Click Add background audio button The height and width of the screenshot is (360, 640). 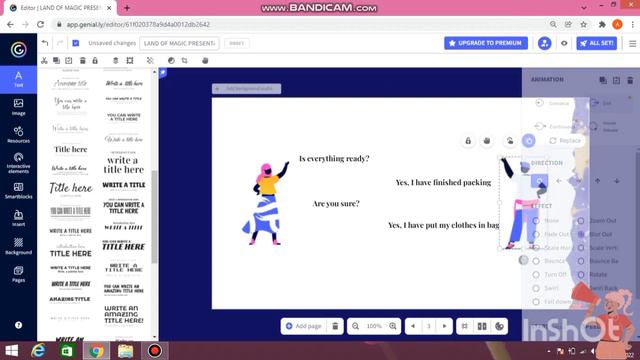[247, 89]
